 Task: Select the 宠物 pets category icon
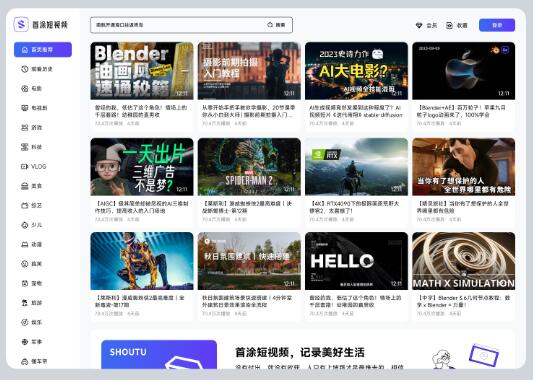click(x=24, y=283)
